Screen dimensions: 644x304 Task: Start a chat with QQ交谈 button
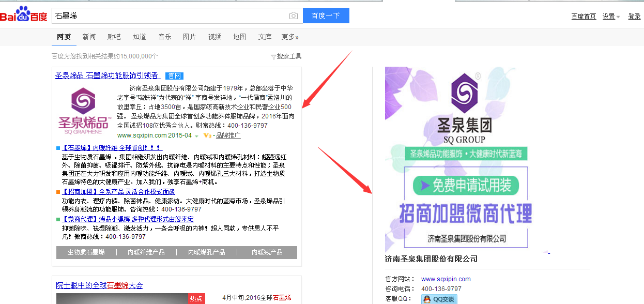(439, 299)
